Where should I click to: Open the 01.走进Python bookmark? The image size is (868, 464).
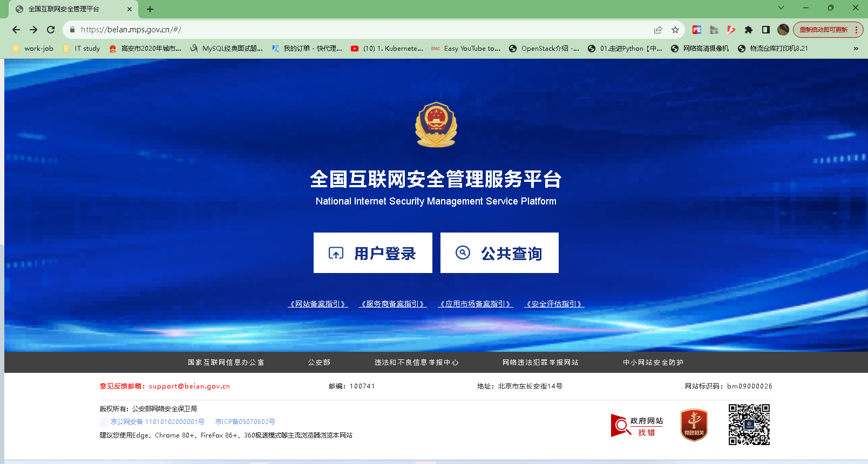click(x=625, y=49)
